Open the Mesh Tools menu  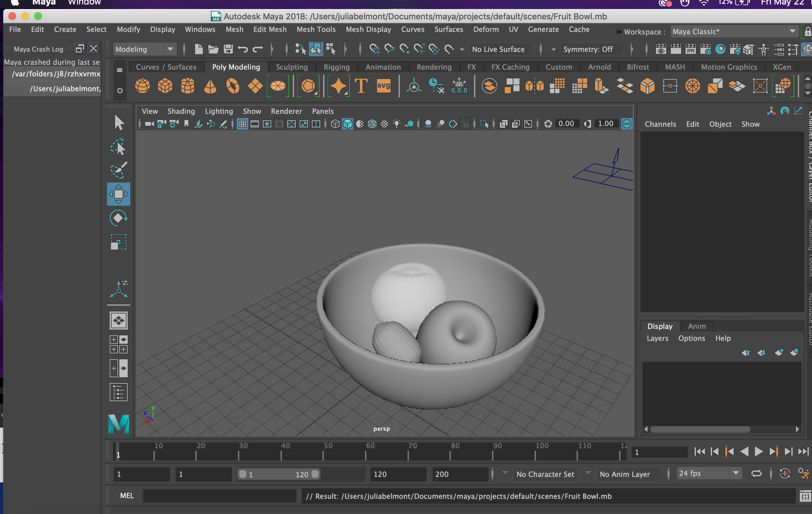pos(316,29)
